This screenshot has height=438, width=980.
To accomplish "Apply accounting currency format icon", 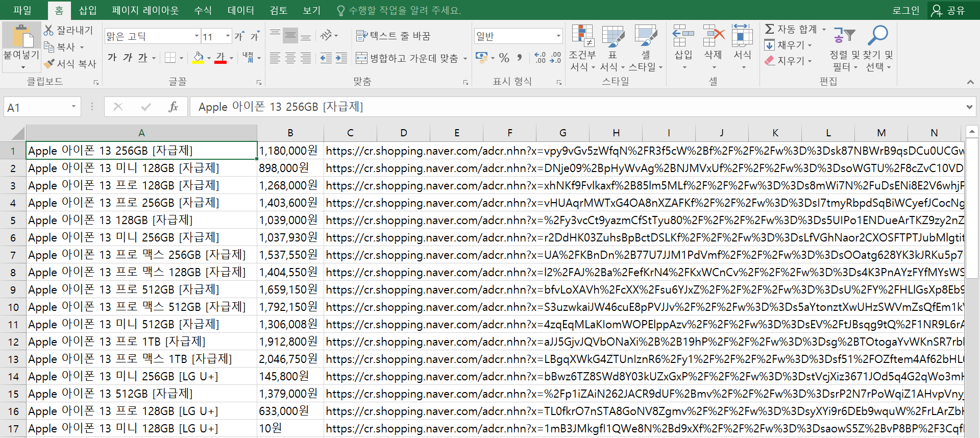I will click(x=481, y=58).
